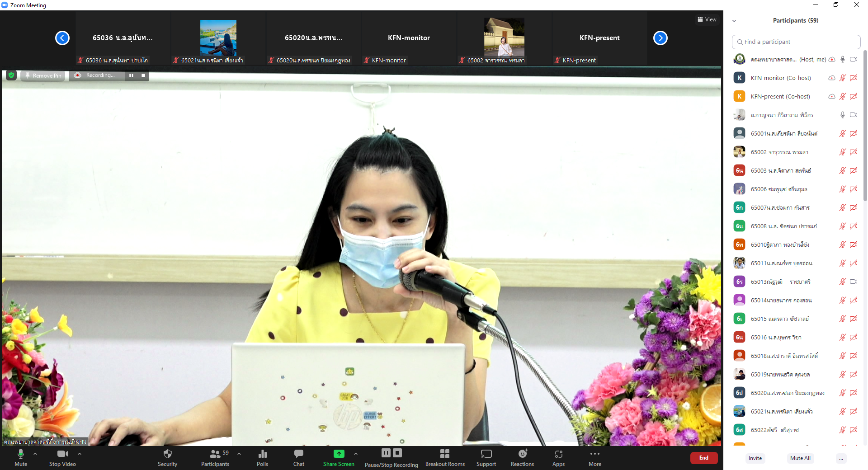Screen dimensions: 868x470
Task: Click the KFN-present (Co-host) video icon
Action: 854,96
